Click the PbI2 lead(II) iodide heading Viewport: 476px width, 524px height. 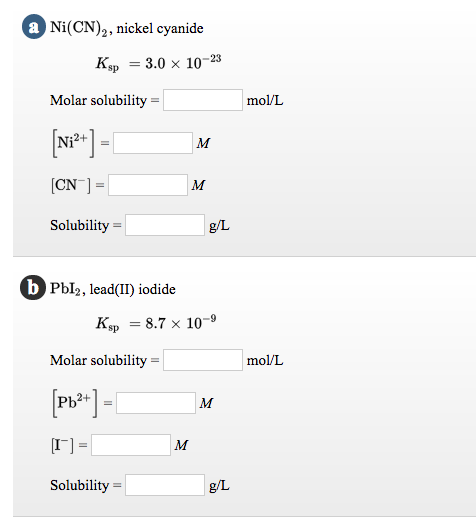click(113, 289)
